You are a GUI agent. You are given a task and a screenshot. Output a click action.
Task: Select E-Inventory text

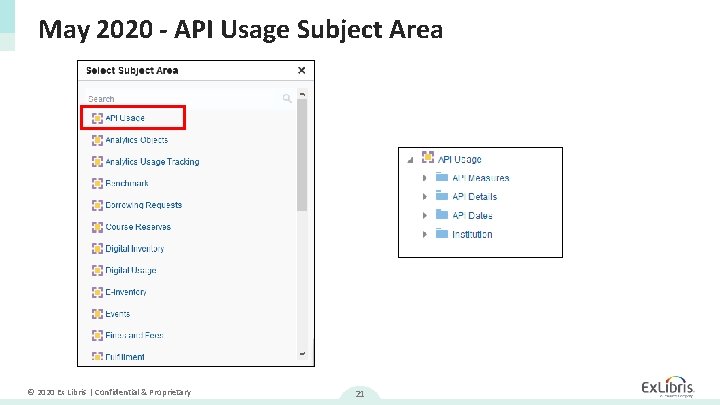tap(126, 292)
